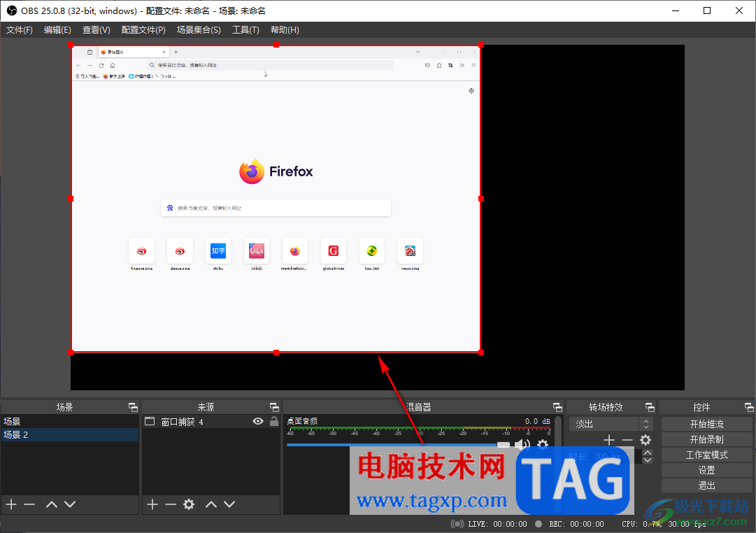
Task: Click the 退出 button
Action: tap(707, 485)
